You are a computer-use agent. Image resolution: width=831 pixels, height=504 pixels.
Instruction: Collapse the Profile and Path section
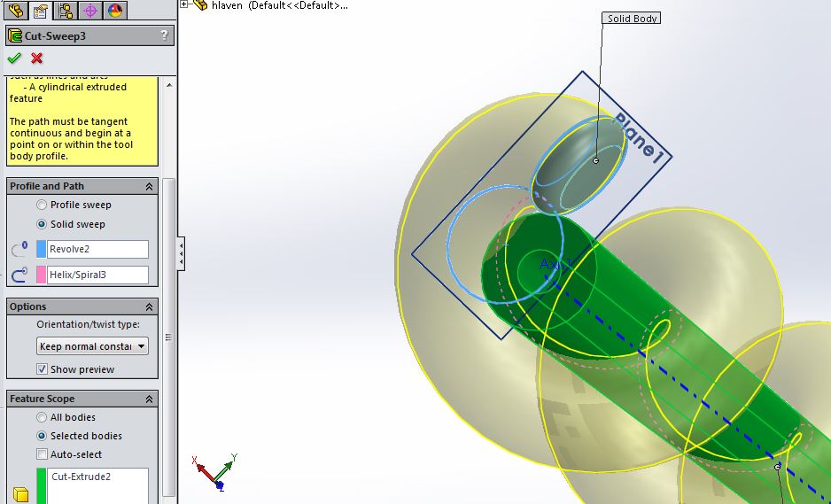pyautogui.click(x=149, y=186)
